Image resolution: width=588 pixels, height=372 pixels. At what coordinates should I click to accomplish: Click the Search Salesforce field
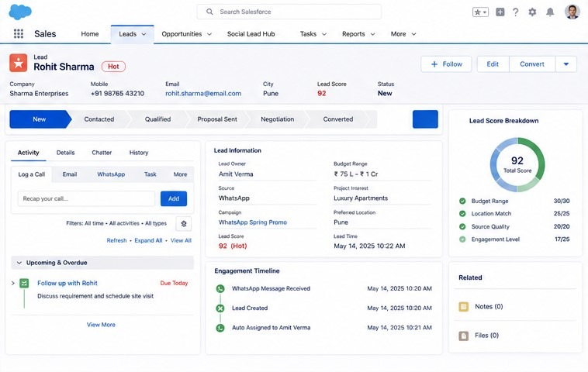(289, 12)
